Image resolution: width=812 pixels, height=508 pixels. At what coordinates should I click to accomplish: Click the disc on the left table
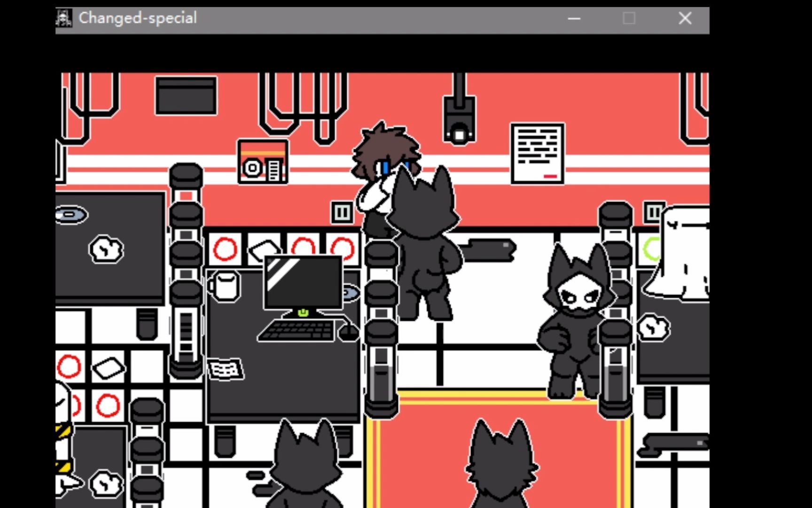click(71, 215)
